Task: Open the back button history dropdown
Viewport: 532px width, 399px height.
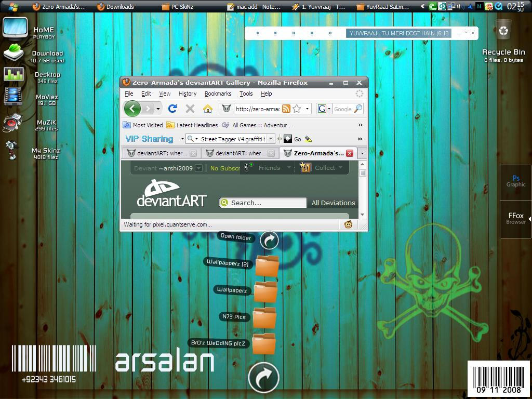Action: pyautogui.click(x=157, y=109)
